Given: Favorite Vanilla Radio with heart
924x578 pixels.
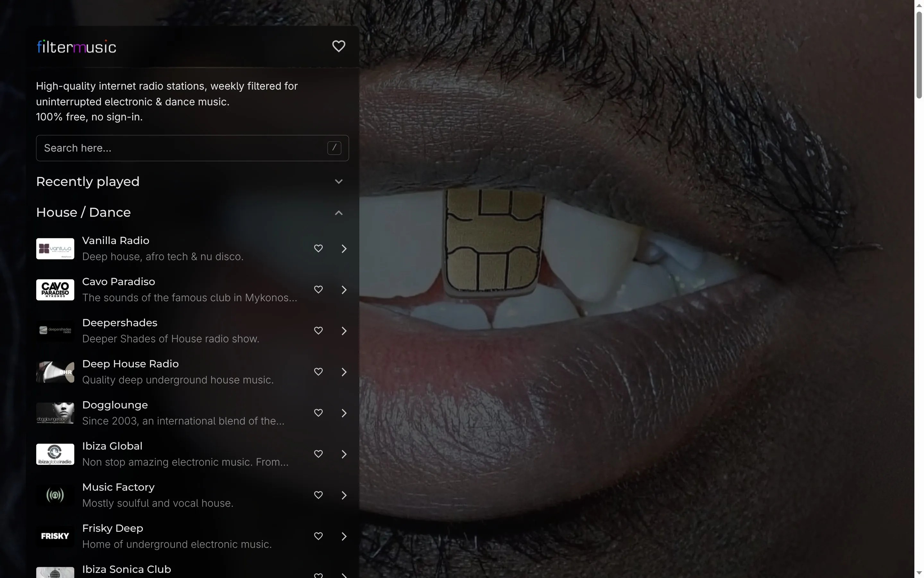Looking at the screenshot, I should pos(318,249).
